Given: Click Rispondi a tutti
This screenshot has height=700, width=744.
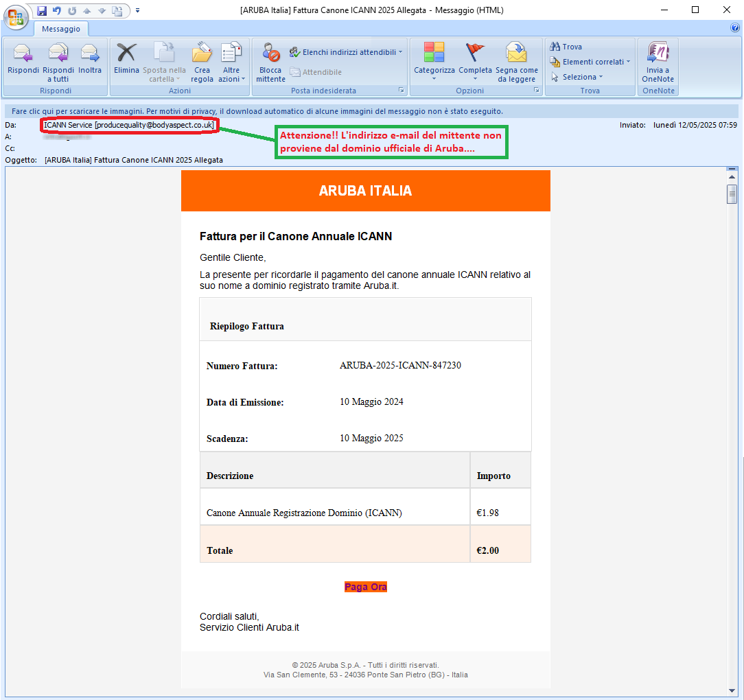Looking at the screenshot, I should 58,62.
